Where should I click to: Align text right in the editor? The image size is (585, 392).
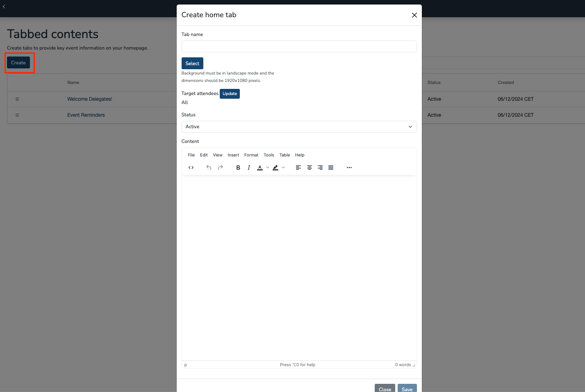(x=320, y=168)
